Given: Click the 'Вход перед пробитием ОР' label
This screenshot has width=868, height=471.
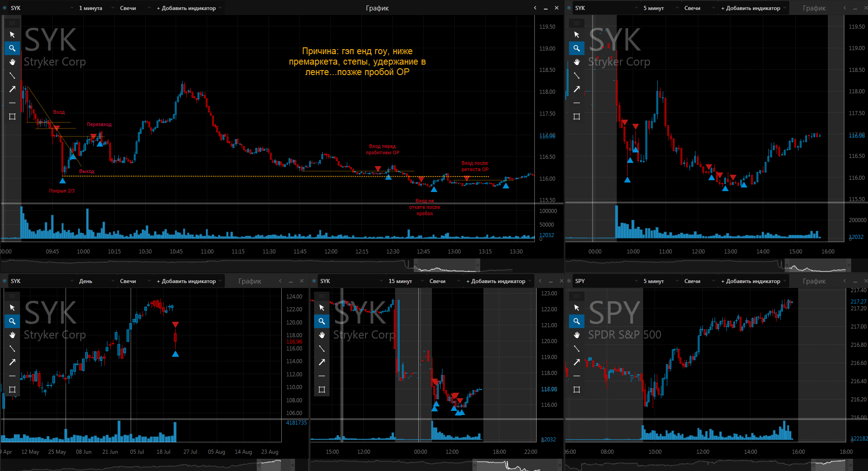Looking at the screenshot, I should click(x=383, y=149).
